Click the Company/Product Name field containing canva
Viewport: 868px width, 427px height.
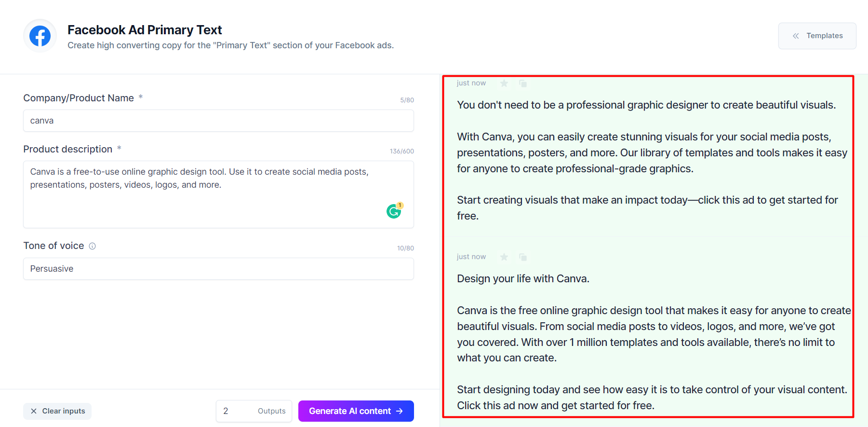pos(218,121)
